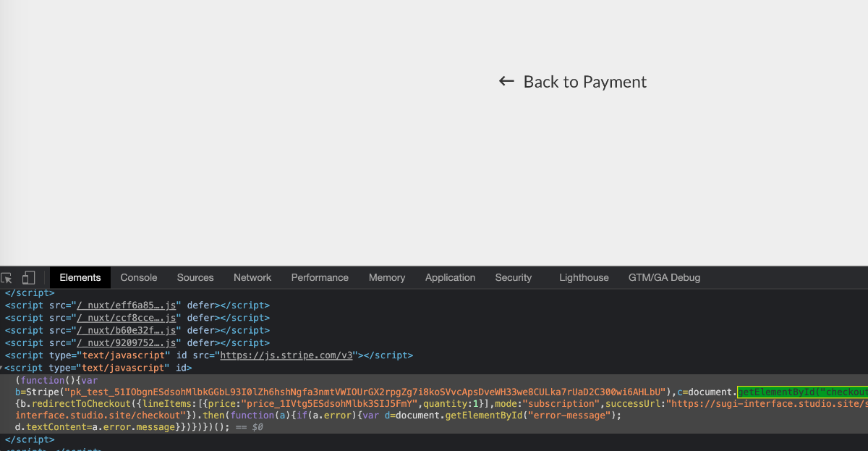The width and height of the screenshot is (868, 451).
Task: Open the Memory tab
Action: pyautogui.click(x=387, y=277)
